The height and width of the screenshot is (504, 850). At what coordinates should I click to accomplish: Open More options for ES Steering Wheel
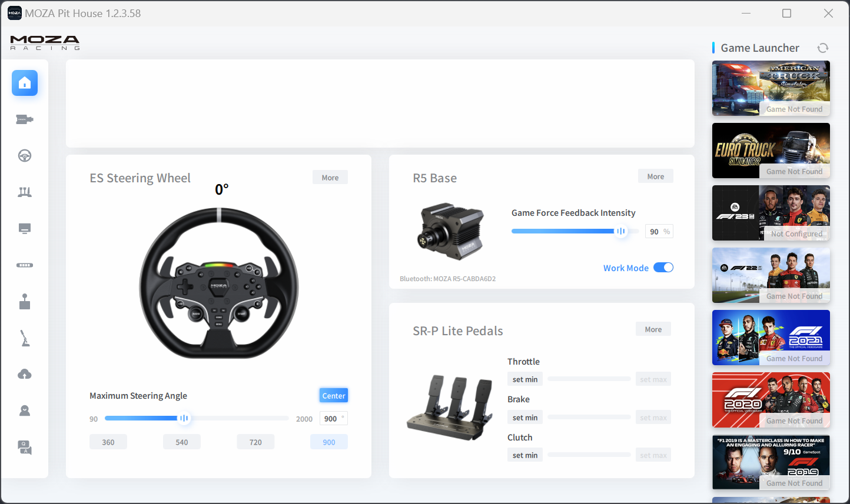coord(330,176)
